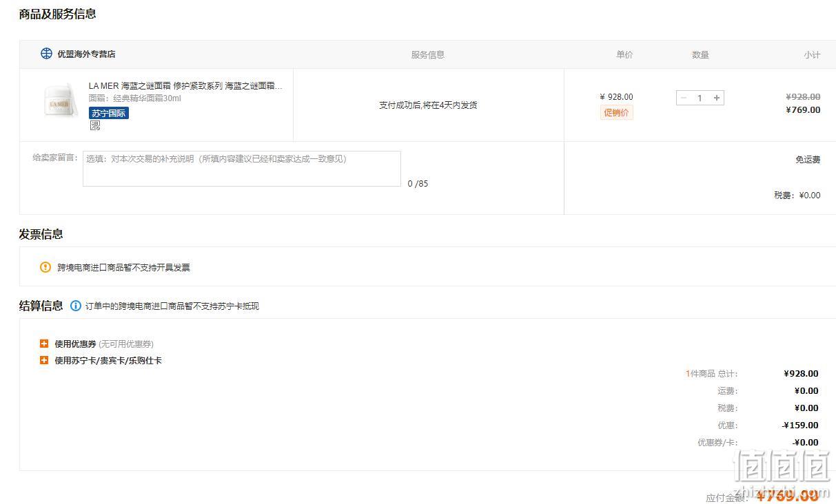Screen dimensions: 836x504
Task: Click the 服务信息 column header
Action: click(x=427, y=55)
